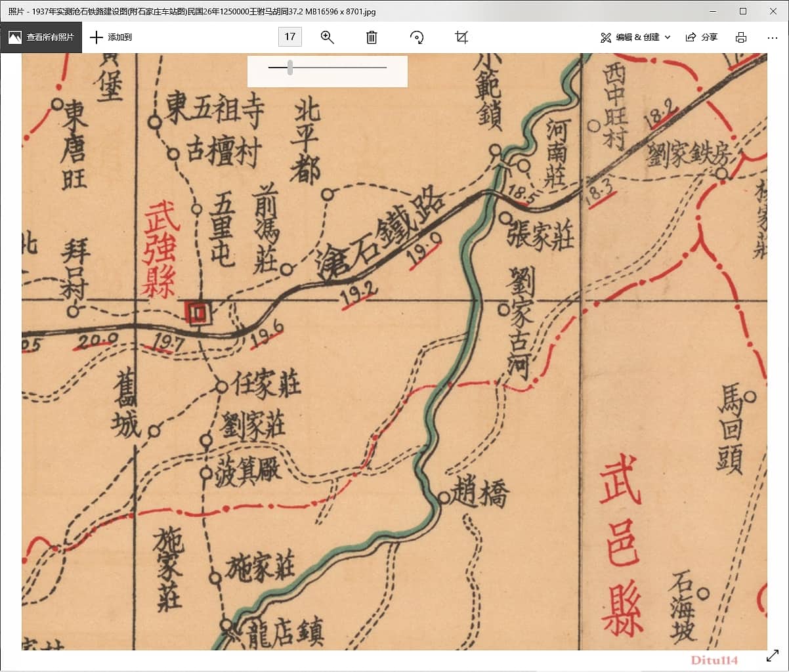This screenshot has width=789, height=672.
Task: Minimize the Photos window
Action: tap(712, 11)
